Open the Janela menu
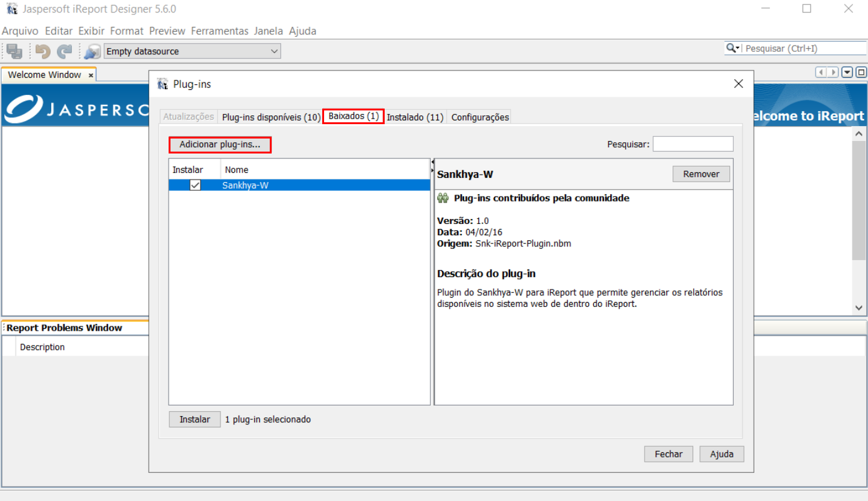Screen dimensions: 868x501 pos(269,31)
